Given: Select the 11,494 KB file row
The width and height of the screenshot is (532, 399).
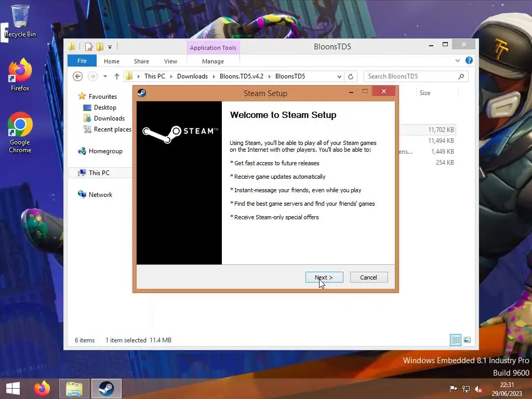Looking at the screenshot, I should coord(427,140).
